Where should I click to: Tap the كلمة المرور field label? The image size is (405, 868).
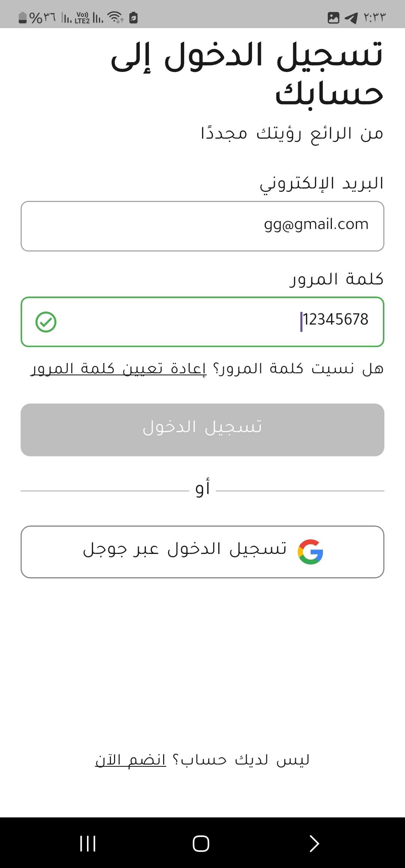pyautogui.click(x=336, y=279)
